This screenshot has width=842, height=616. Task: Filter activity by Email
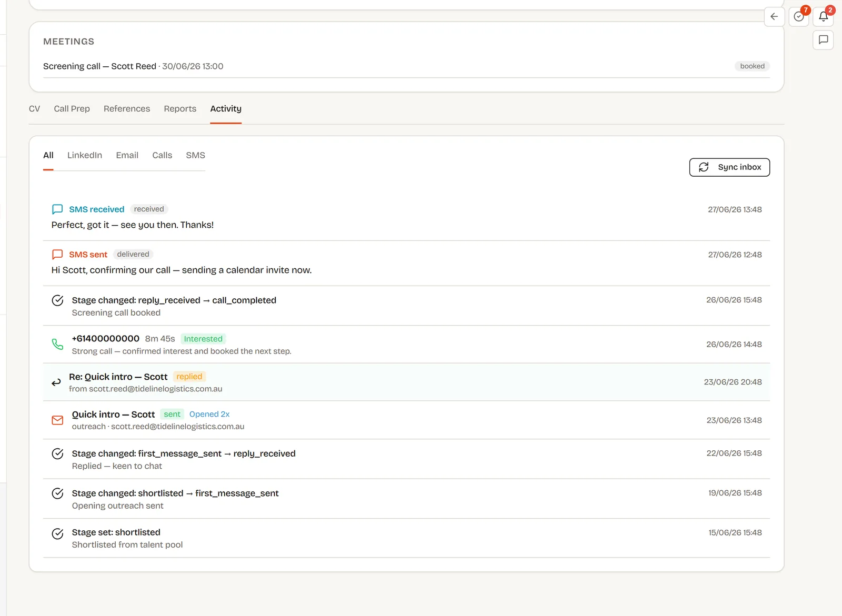click(127, 155)
